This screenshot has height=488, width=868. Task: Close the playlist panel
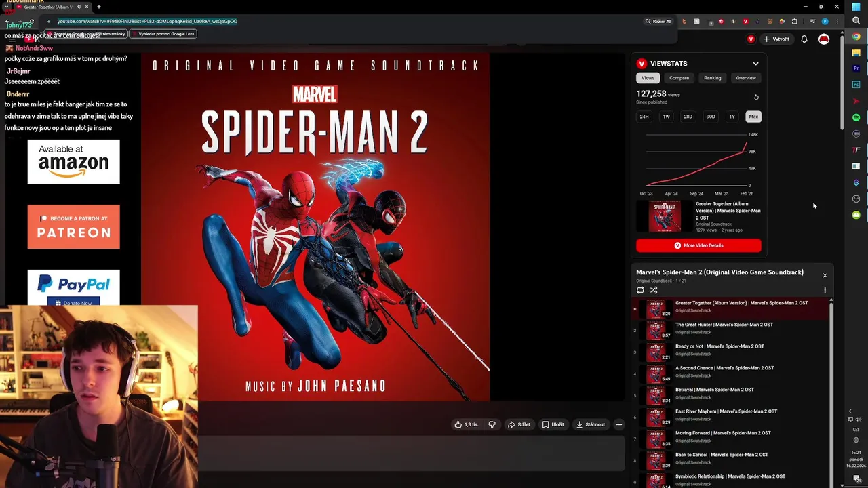tap(825, 275)
